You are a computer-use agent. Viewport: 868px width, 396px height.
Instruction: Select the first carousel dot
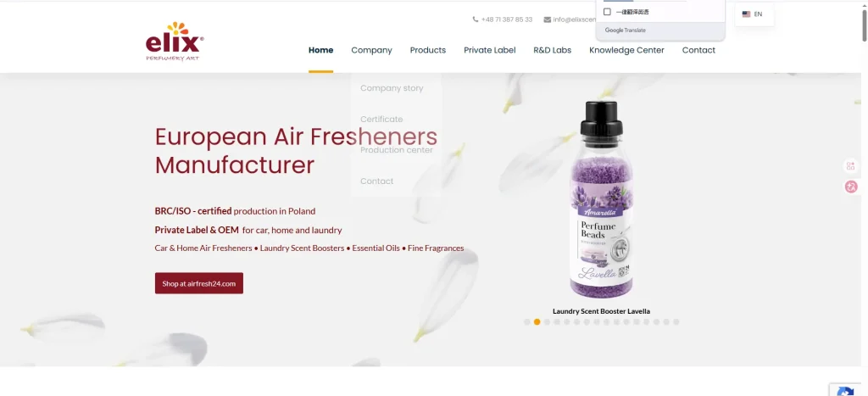point(527,321)
